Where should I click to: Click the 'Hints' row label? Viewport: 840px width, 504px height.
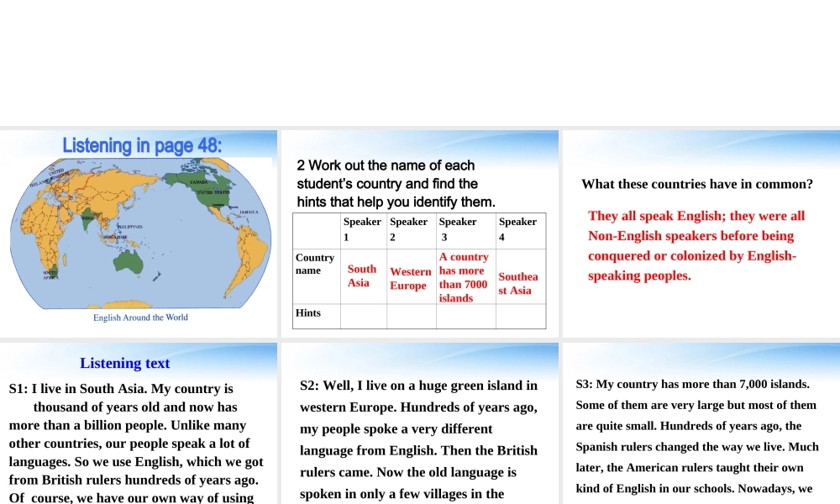[308, 312]
